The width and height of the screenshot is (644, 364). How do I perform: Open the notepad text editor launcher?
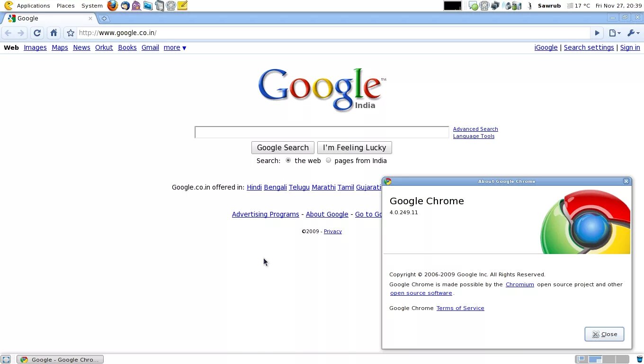(x=160, y=6)
